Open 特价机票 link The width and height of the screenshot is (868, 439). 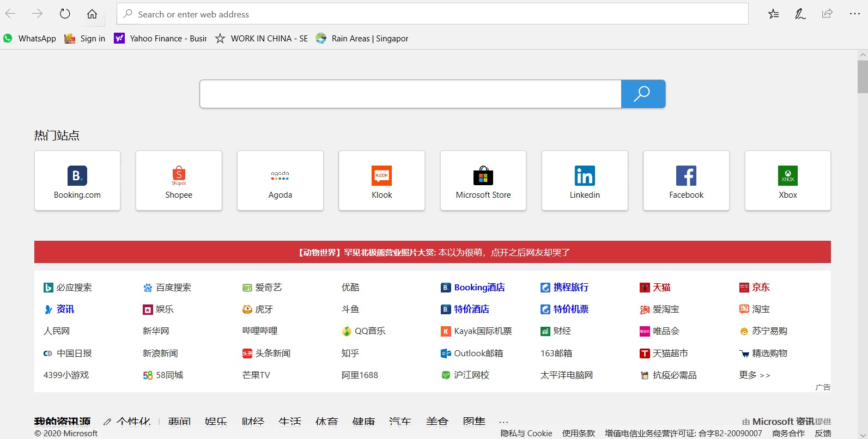pyautogui.click(x=564, y=309)
